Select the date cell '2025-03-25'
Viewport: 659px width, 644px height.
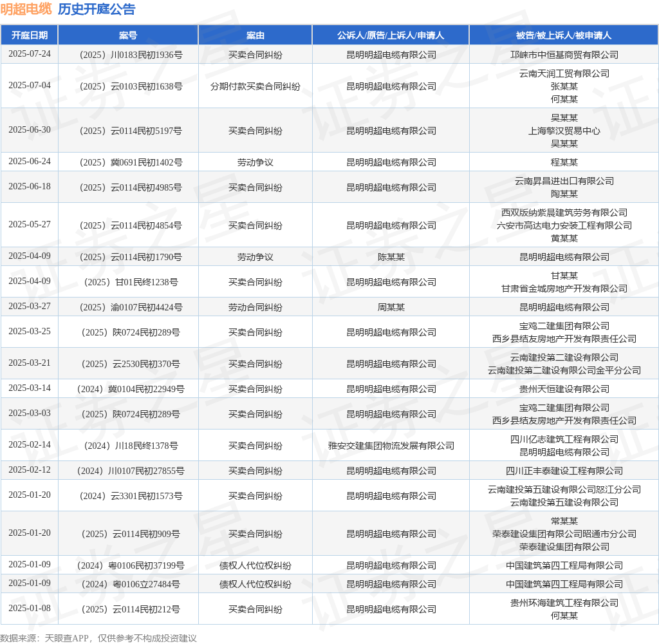point(30,332)
